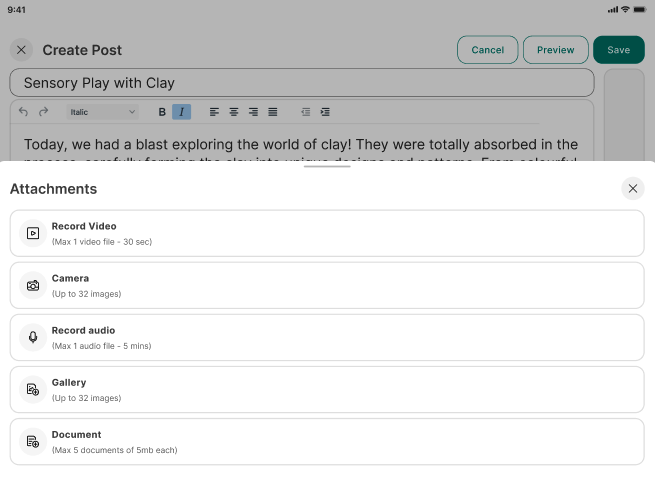Toggle bold formatting
This screenshot has height=477, width=655.
click(x=162, y=112)
